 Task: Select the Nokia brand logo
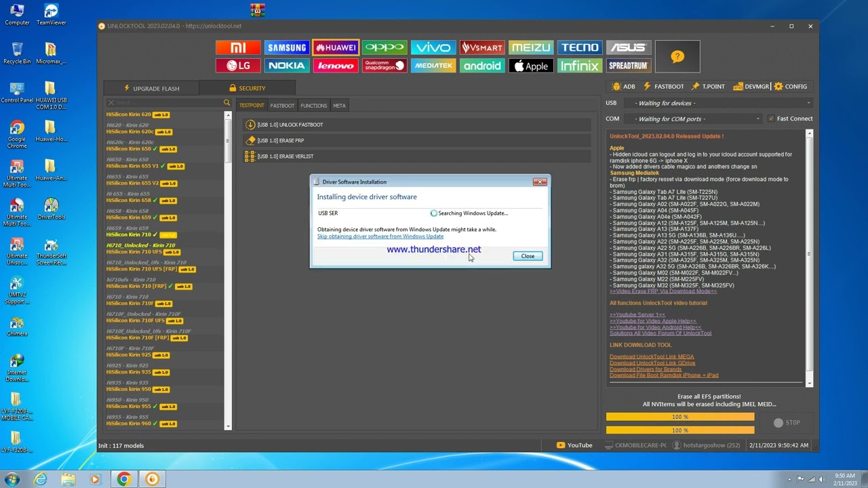click(x=287, y=66)
